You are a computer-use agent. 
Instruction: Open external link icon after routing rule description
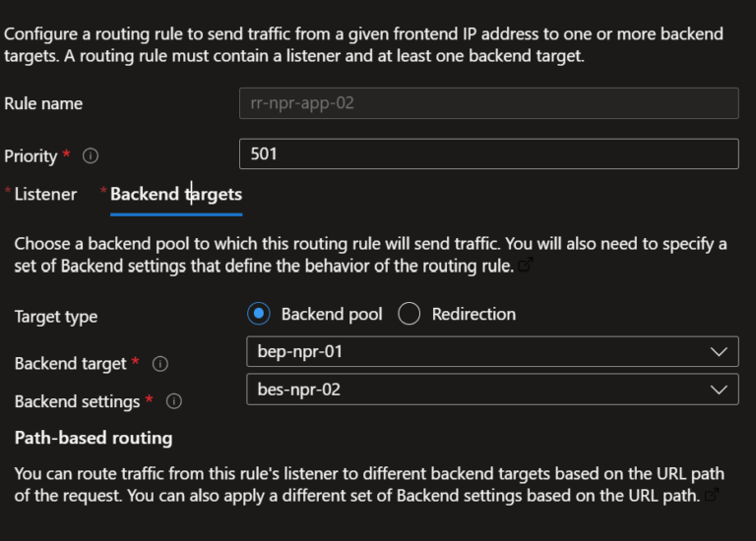525,265
